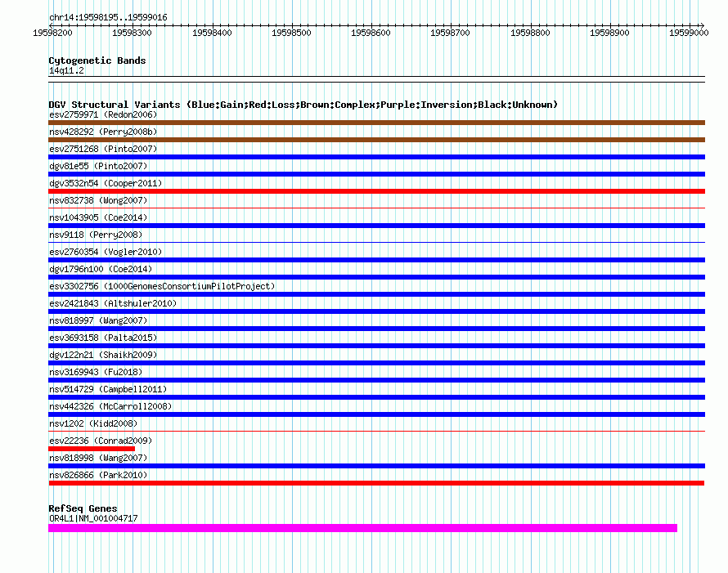728x573 pixels.
Task: Click the blue bar under nsv818998
Action: pyautogui.click(x=376, y=466)
